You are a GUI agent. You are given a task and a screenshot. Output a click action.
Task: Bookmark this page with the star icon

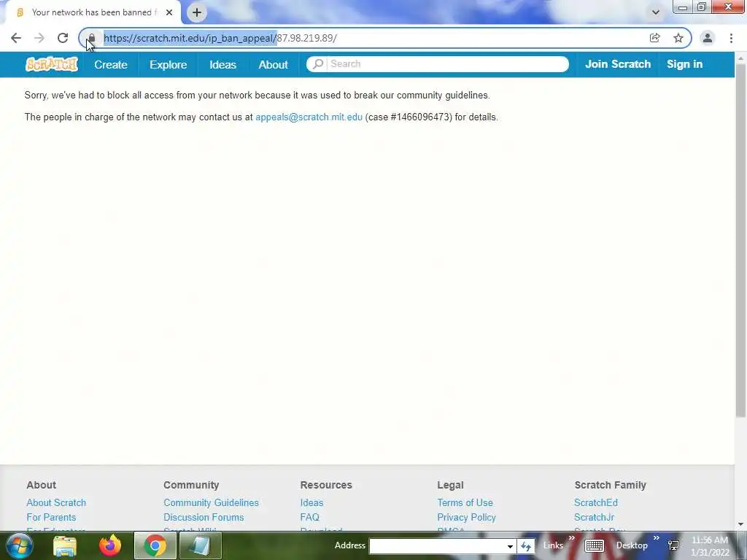[x=678, y=38]
